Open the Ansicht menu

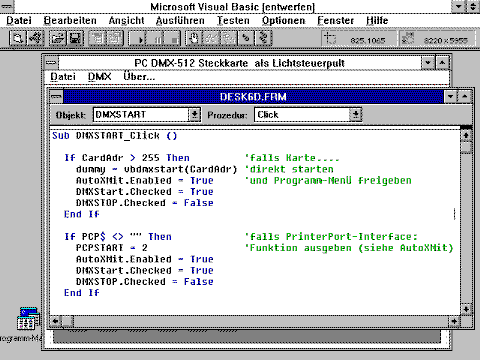127,20
